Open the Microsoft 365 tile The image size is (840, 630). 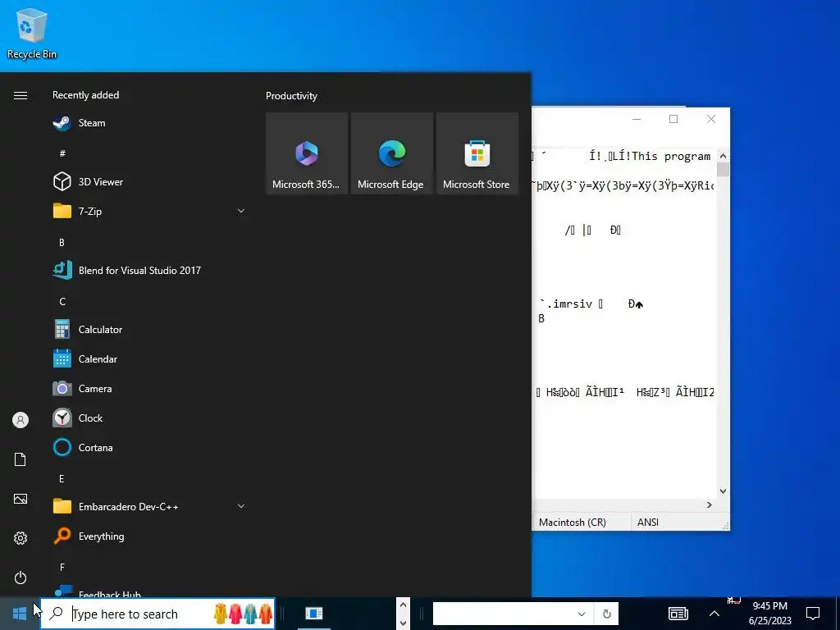(307, 153)
